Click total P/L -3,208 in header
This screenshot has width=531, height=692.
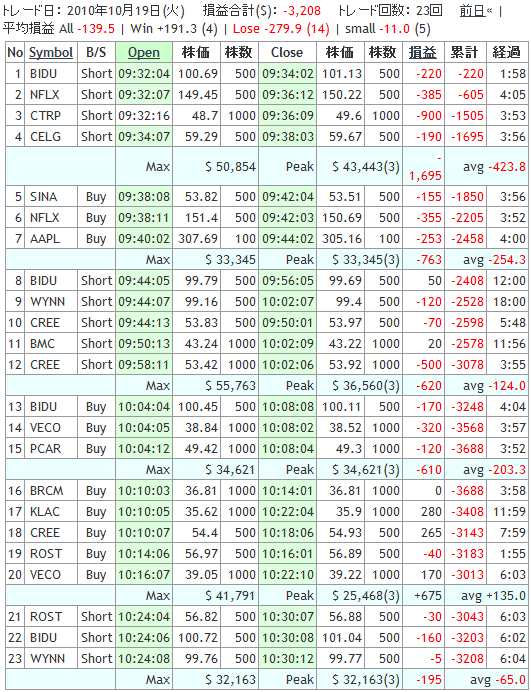pyautogui.click(x=302, y=11)
